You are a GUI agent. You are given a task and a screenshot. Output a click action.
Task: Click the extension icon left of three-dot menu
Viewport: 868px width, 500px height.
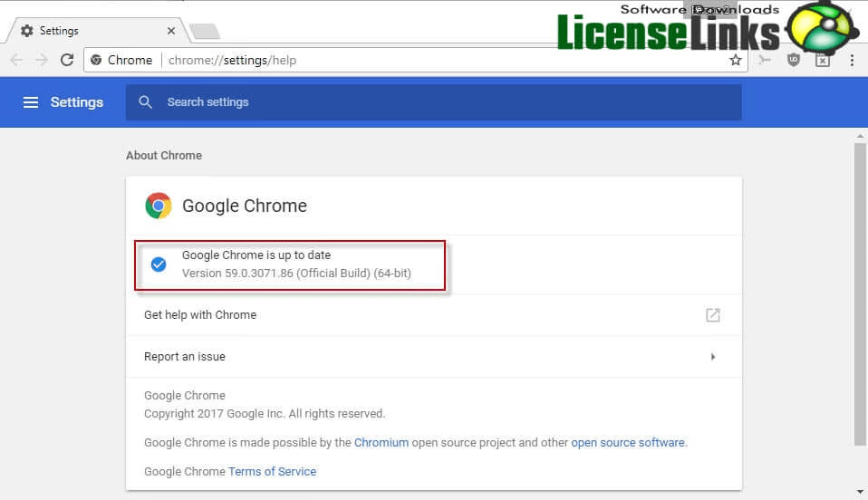[823, 60]
